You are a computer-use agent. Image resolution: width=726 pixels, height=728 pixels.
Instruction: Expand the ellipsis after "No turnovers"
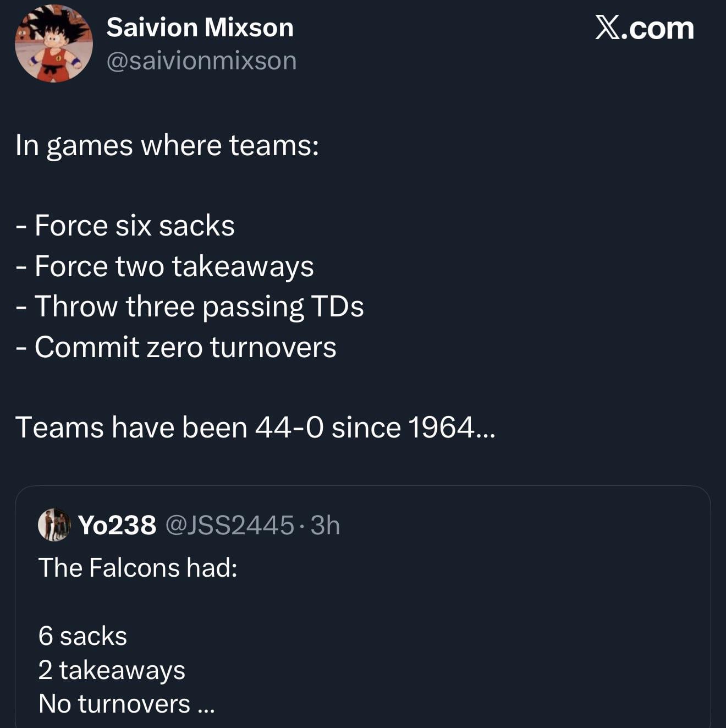tap(206, 705)
